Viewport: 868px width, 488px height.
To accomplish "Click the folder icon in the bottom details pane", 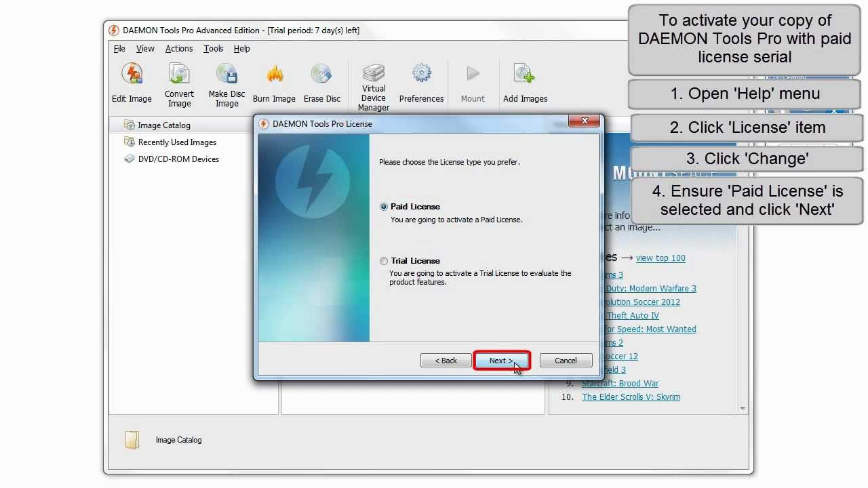I will pos(132,440).
